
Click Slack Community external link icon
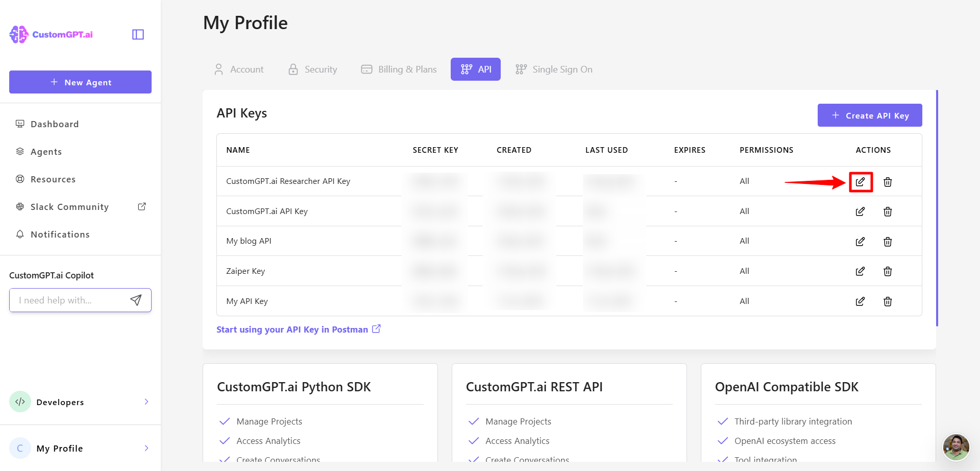(142, 206)
